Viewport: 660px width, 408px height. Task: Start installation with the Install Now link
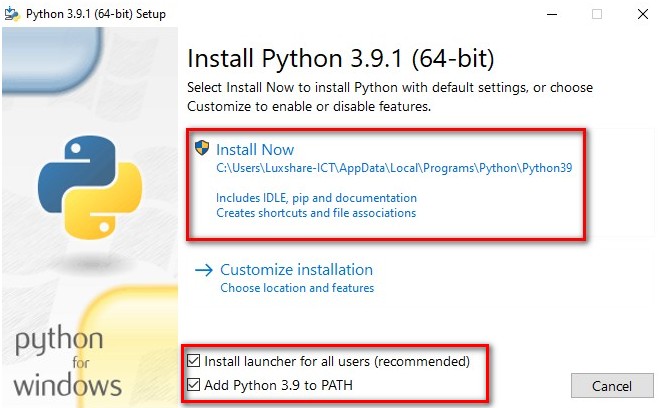click(x=255, y=150)
